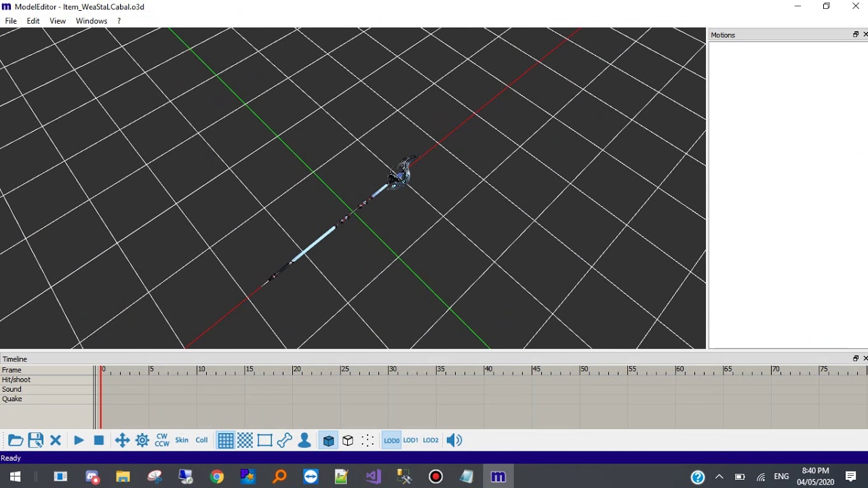The image size is (868, 488).
Task: Open the gear settings toolbar icon
Action: pyautogui.click(x=142, y=441)
